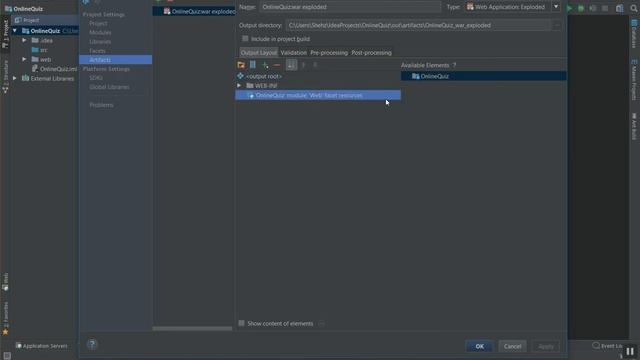Image resolution: width=640 pixels, height=360 pixels.
Task: Open the Event Log
Action: (x=607, y=346)
